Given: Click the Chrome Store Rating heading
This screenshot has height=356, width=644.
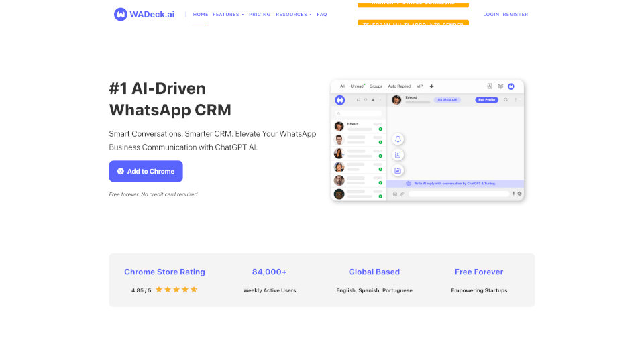Looking at the screenshot, I should coord(164,272).
